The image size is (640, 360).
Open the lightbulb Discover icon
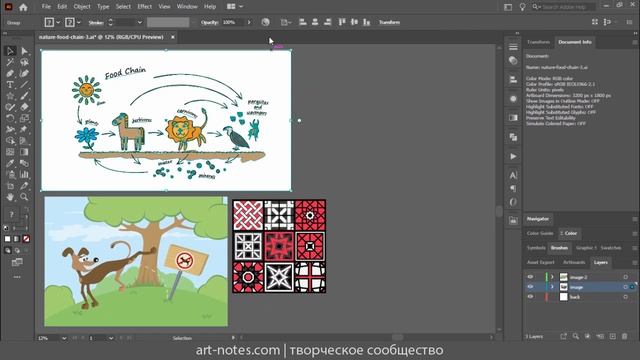[x=522, y=7]
